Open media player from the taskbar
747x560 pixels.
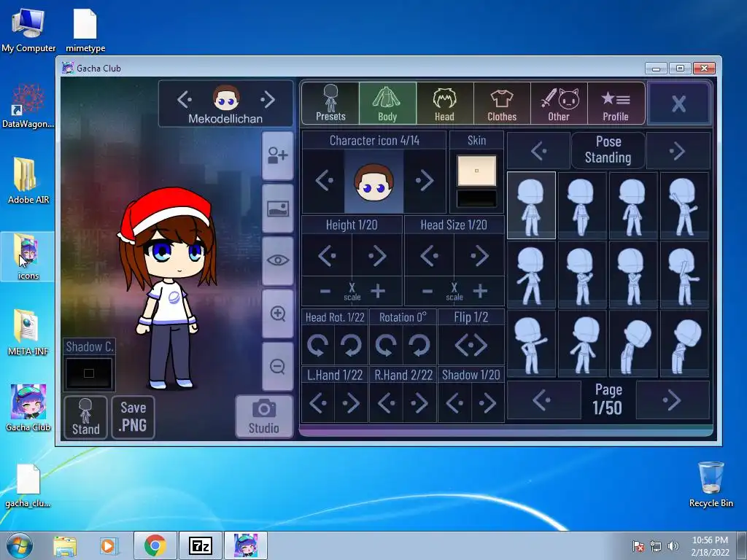(109, 545)
